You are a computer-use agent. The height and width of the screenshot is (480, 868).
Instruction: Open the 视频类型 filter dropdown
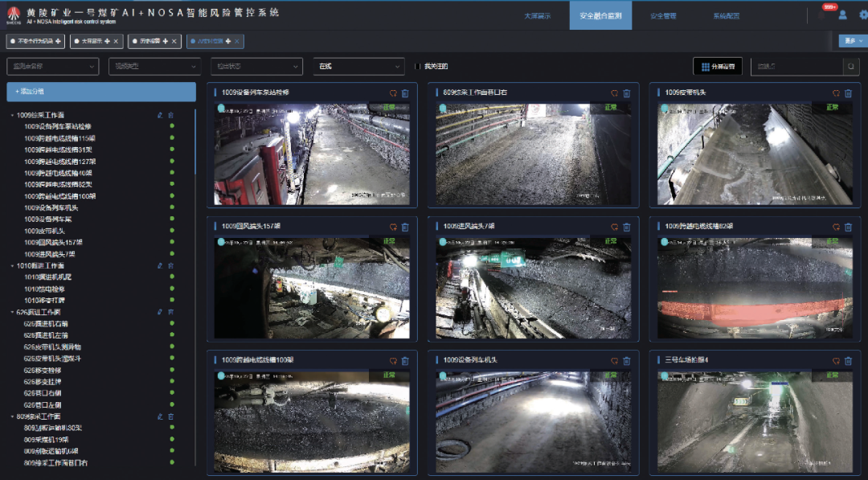point(154,67)
